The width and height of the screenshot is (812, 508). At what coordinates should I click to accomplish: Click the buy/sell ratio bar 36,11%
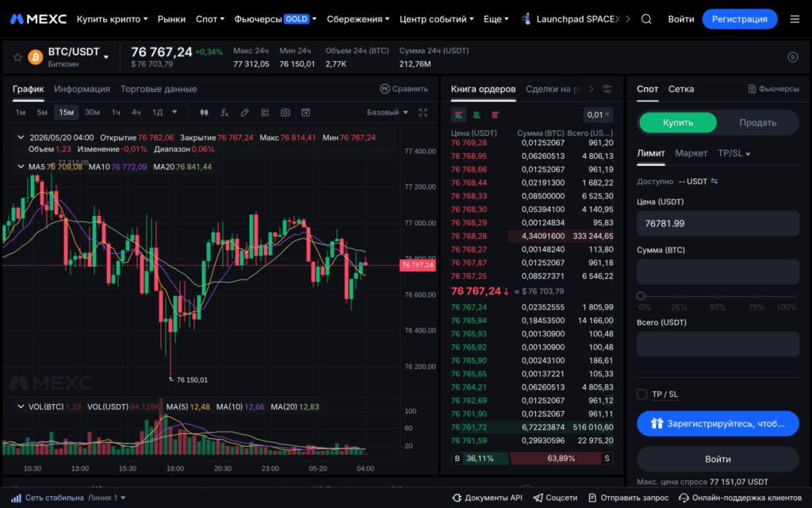pos(480,458)
